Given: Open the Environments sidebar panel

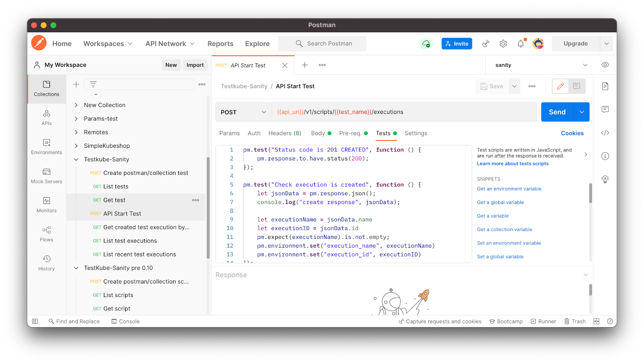Looking at the screenshot, I should [x=46, y=147].
